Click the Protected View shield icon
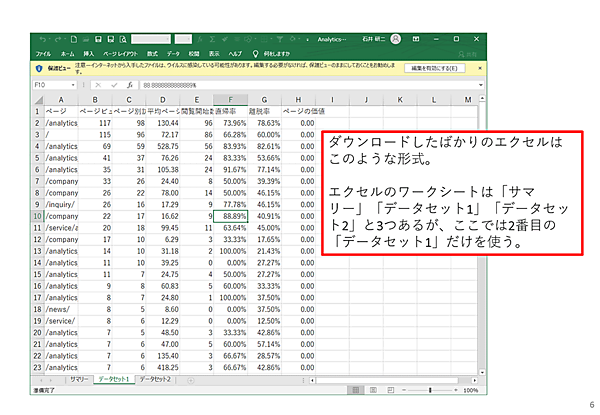 (39, 68)
